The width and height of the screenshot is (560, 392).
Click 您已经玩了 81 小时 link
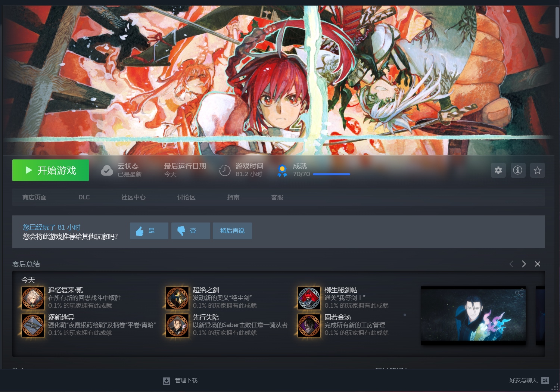pyautogui.click(x=52, y=227)
